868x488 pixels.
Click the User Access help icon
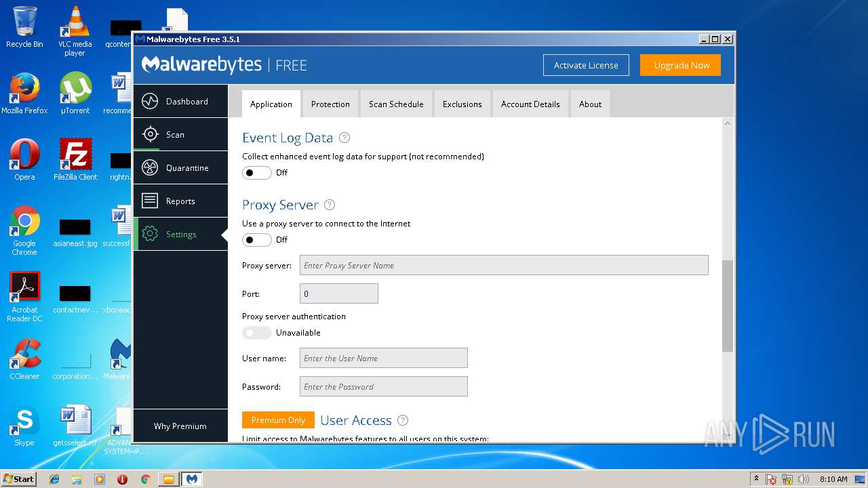pos(403,420)
